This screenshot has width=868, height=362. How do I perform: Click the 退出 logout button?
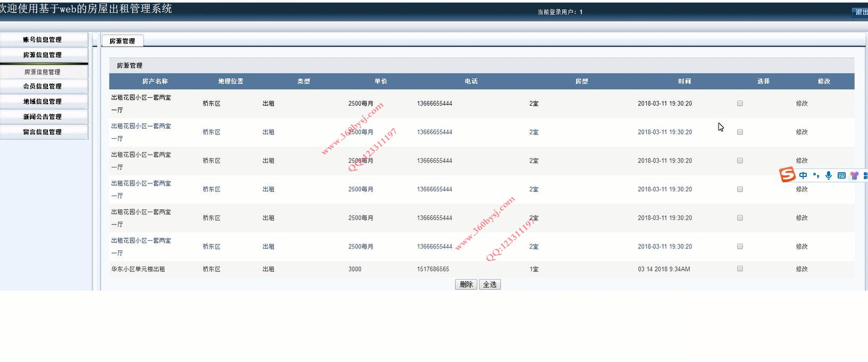[861, 12]
